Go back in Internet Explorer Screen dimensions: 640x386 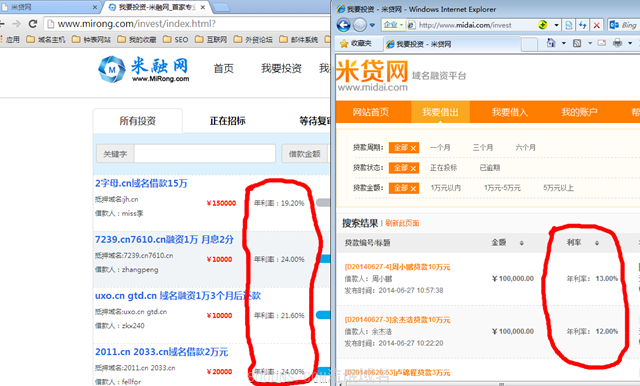coord(344,25)
